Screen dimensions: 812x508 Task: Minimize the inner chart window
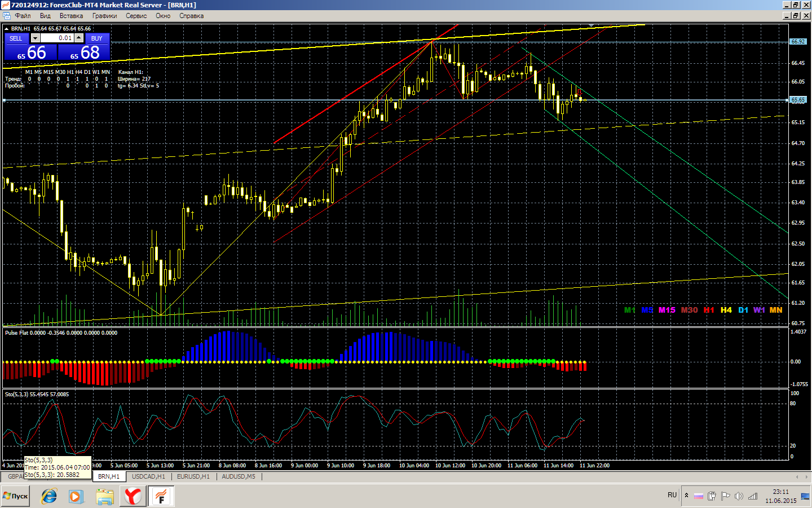pos(787,16)
